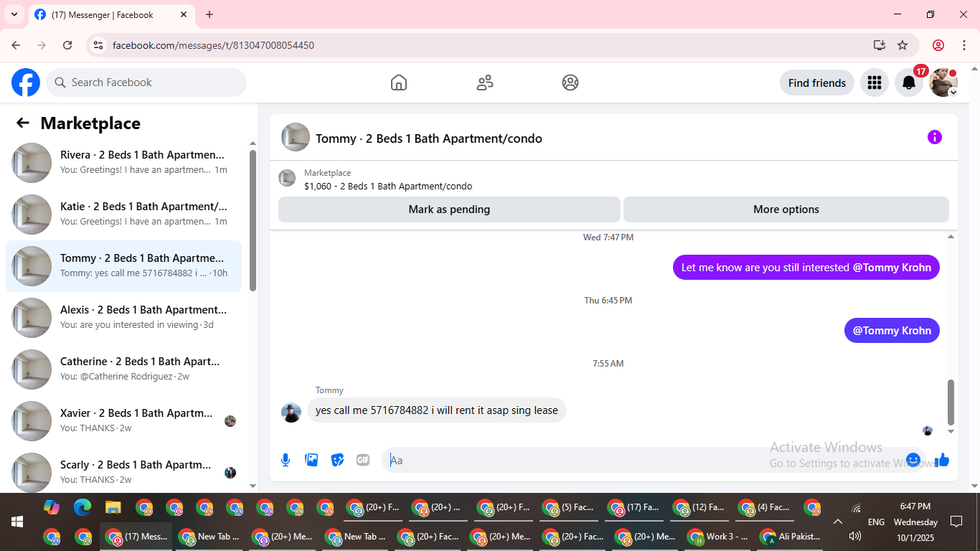980x551 pixels.
Task: Expand the Chrome tab search dropdown
Action: (14, 14)
